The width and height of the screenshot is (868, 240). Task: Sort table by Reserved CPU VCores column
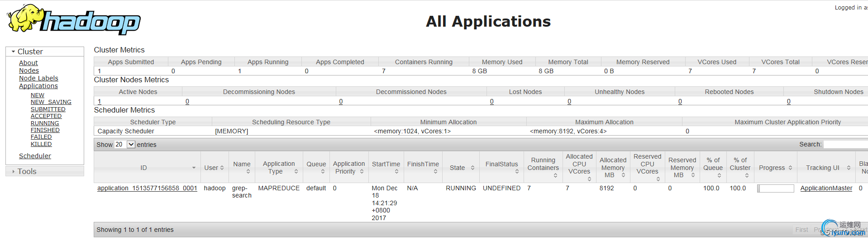(648, 168)
